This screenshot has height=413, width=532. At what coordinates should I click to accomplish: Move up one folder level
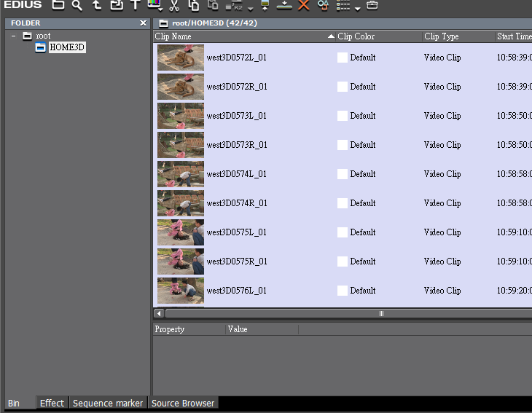tap(97, 5)
